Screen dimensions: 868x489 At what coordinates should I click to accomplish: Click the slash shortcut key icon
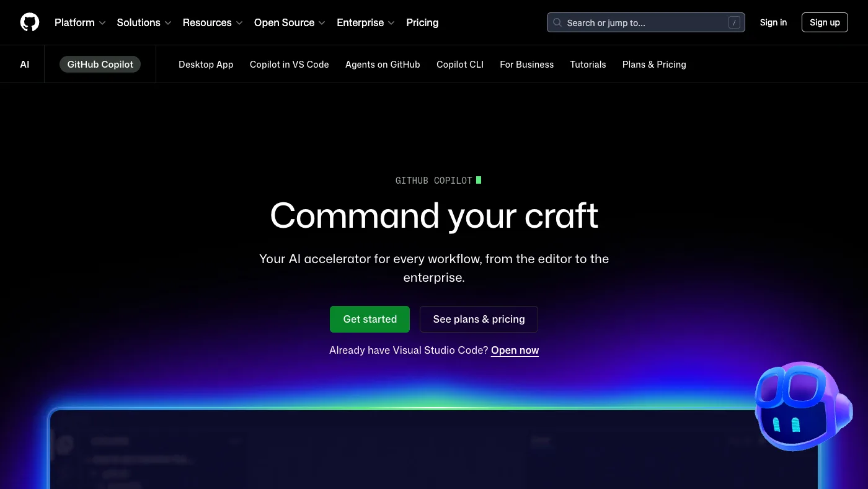coord(734,22)
